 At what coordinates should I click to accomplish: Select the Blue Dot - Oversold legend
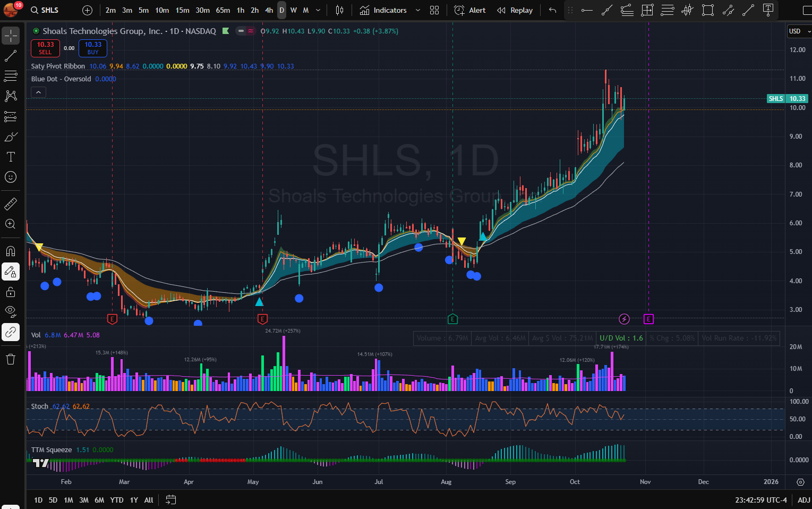(61, 79)
